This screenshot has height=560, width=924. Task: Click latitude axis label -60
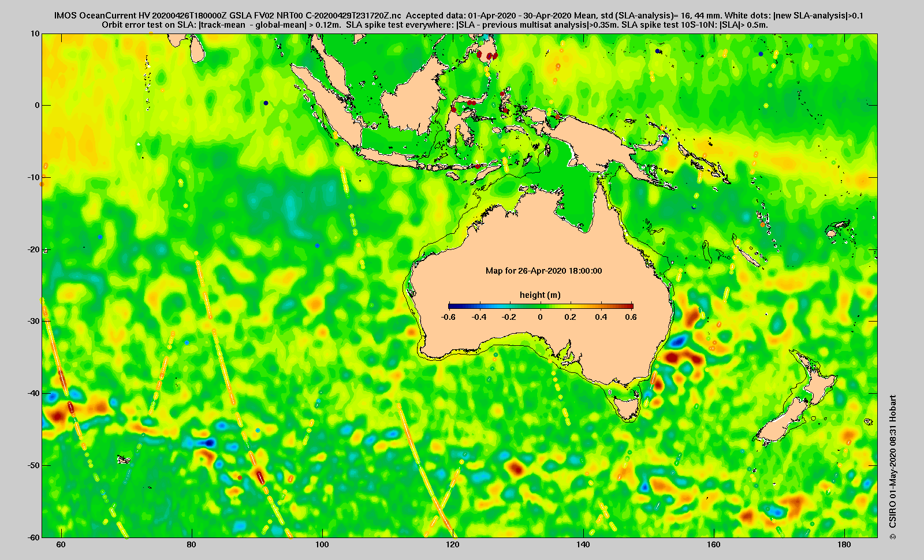coord(34,537)
